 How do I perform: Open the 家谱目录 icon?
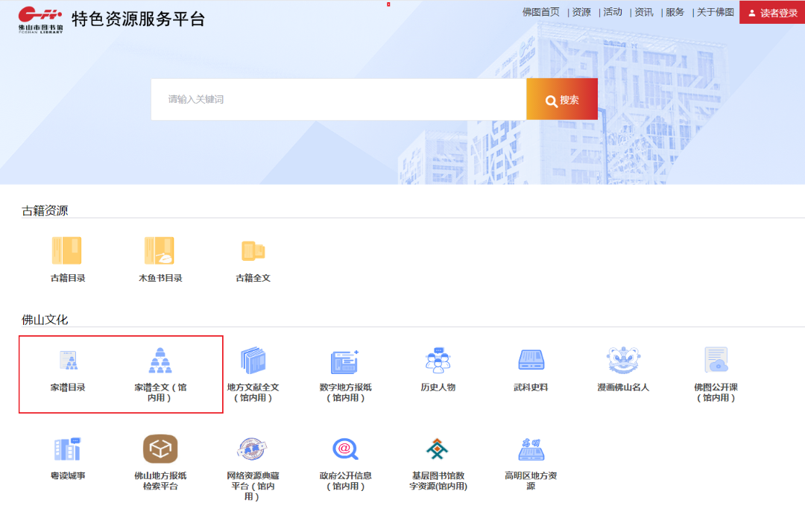tap(68, 360)
